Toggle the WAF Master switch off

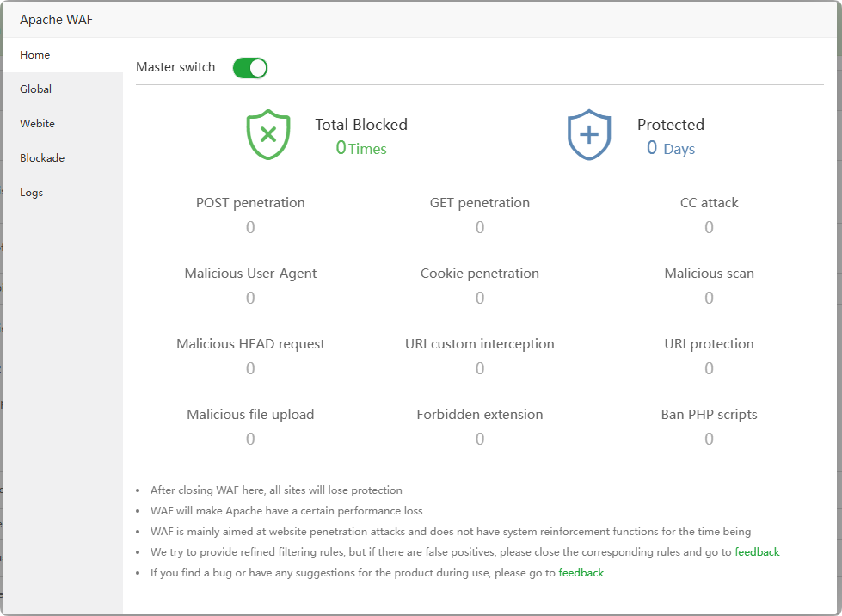coord(250,68)
